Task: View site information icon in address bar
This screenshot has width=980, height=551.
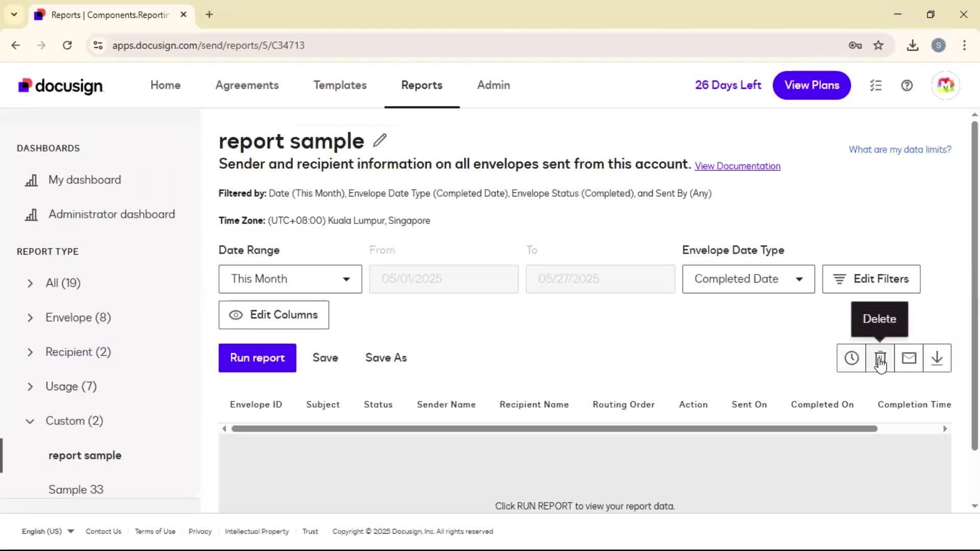Action: point(98,45)
